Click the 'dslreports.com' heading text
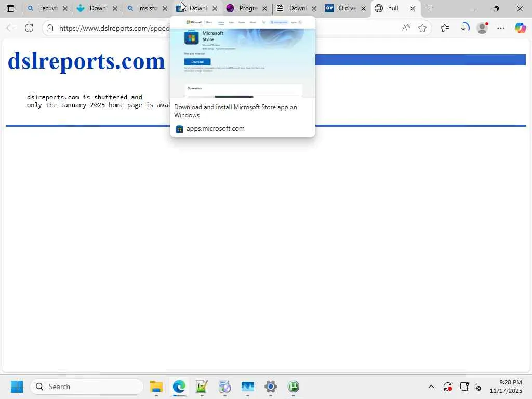 point(86,61)
